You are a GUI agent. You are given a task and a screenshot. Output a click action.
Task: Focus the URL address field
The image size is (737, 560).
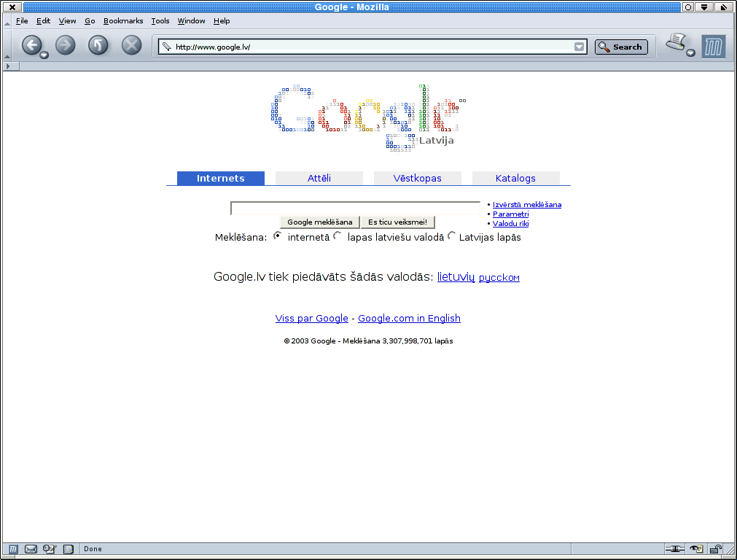point(373,47)
